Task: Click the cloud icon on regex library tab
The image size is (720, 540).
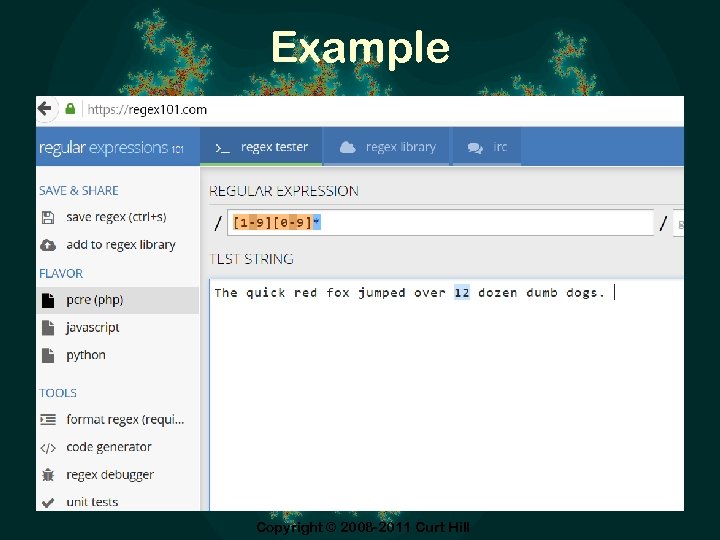Action: pyautogui.click(x=348, y=147)
